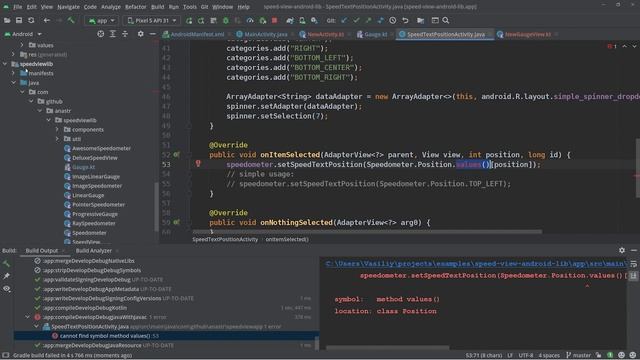Click the build console horizontal scrollbar
640x360 pixels.
(388, 348)
